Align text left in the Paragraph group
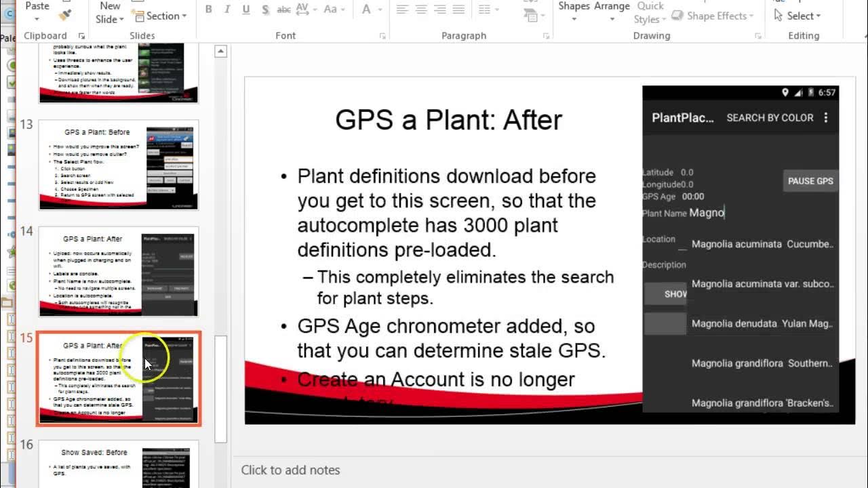 click(402, 9)
